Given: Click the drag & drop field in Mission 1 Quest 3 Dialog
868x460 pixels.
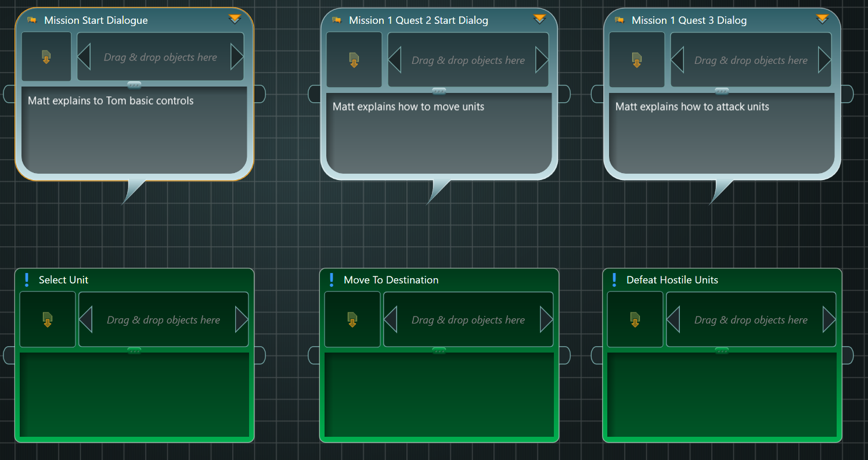Looking at the screenshot, I should point(751,59).
